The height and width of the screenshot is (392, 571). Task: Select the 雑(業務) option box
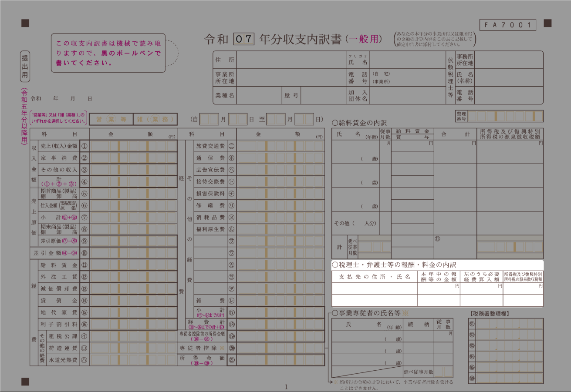(155, 119)
